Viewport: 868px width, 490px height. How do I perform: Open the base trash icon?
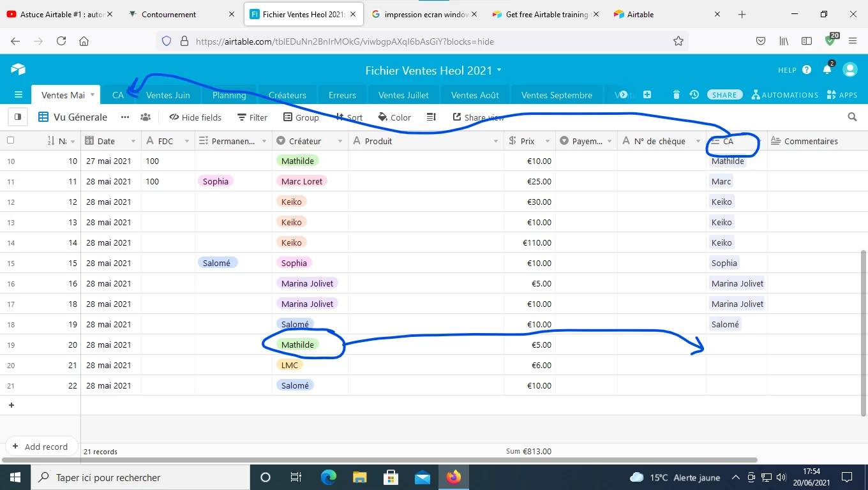[677, 95]
